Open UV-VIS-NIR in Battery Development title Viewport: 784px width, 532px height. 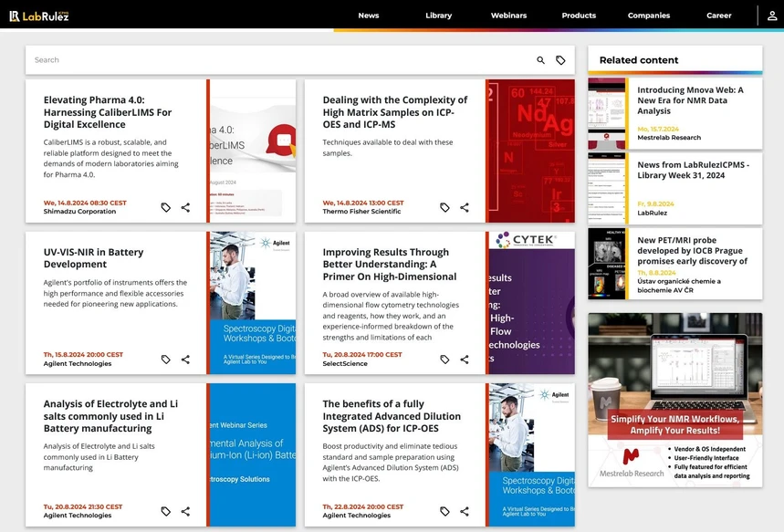click(93, 258)
